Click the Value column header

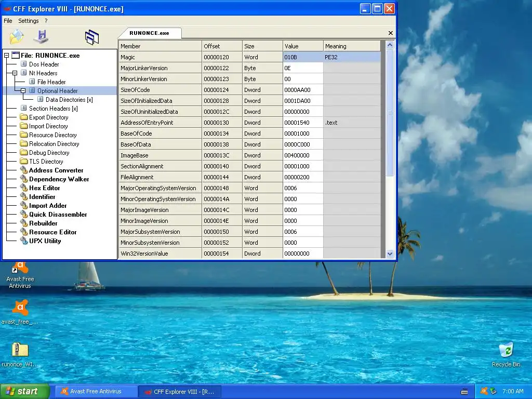point(303,46)
